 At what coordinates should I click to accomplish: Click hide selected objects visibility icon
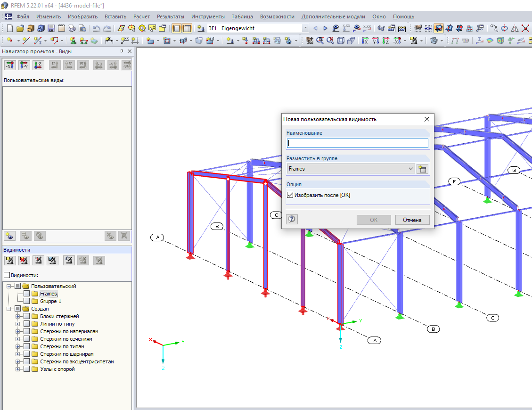[24, 260]
